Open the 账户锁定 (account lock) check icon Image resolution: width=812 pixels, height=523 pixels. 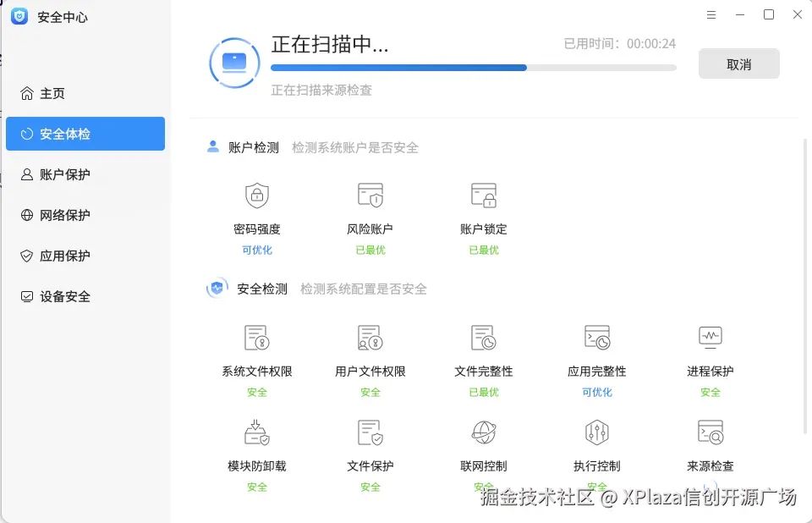tap(484, 195)
